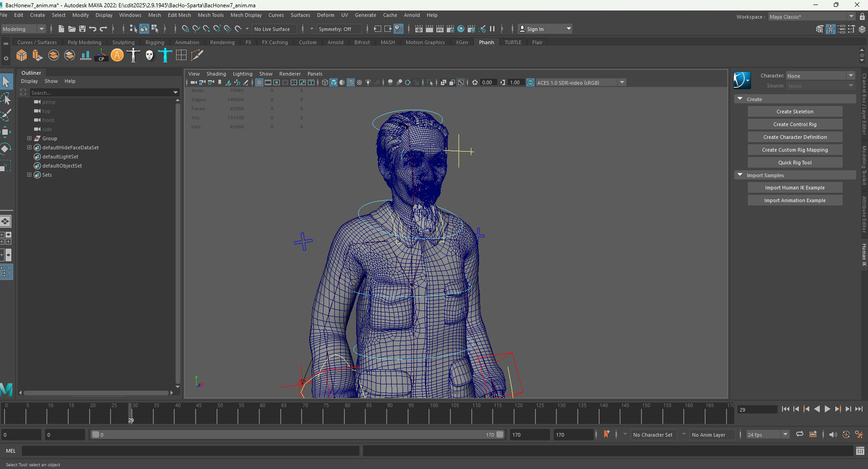Toggle playback looping in the timeline
Screen dimensions: 868x469
click(799, 434)
